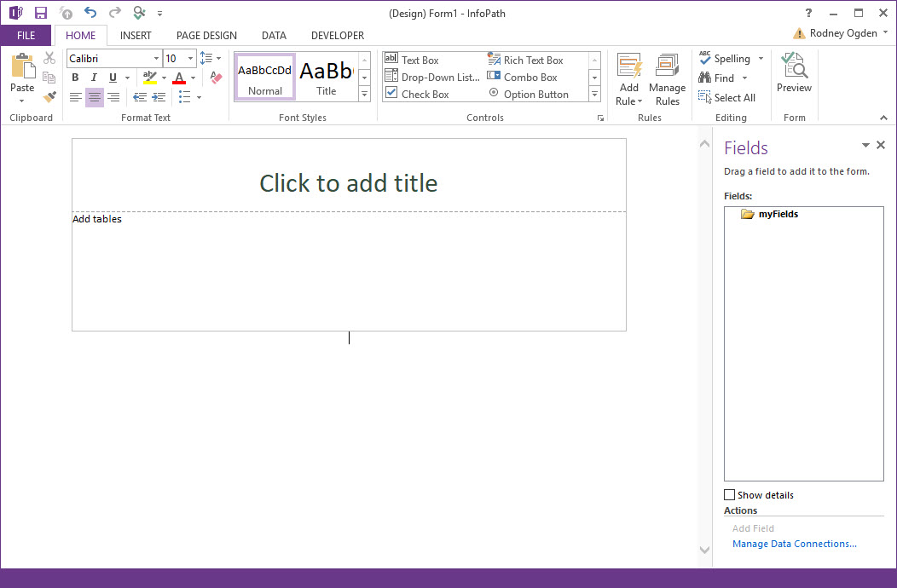Open the FILE tab
897x588 pixels.
(x=26, y=36)
